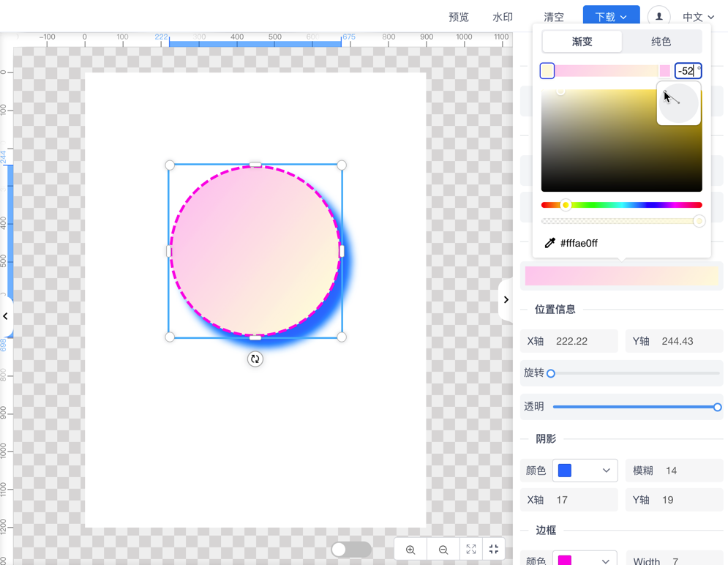Click the hex color value #fffae0ff
The image size is (728, 565).
point(579,243)
